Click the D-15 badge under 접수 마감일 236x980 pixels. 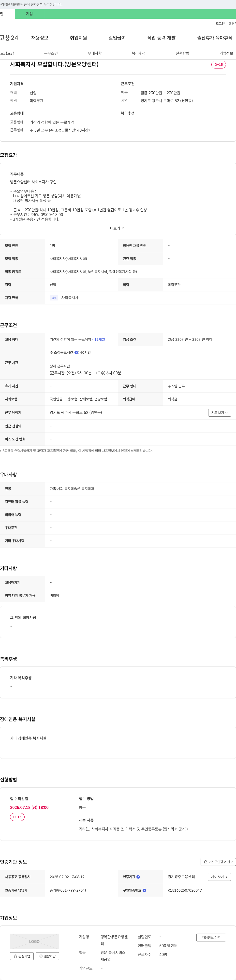coord(17,817)
